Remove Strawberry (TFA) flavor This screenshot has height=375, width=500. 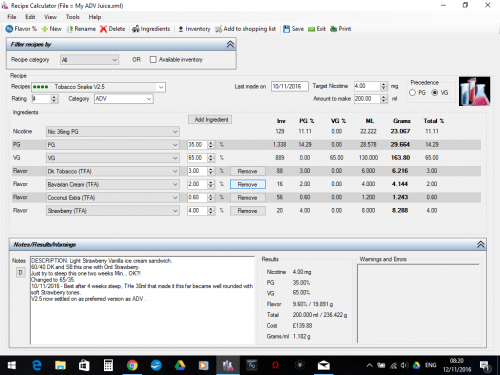click(x=248, y=211)
